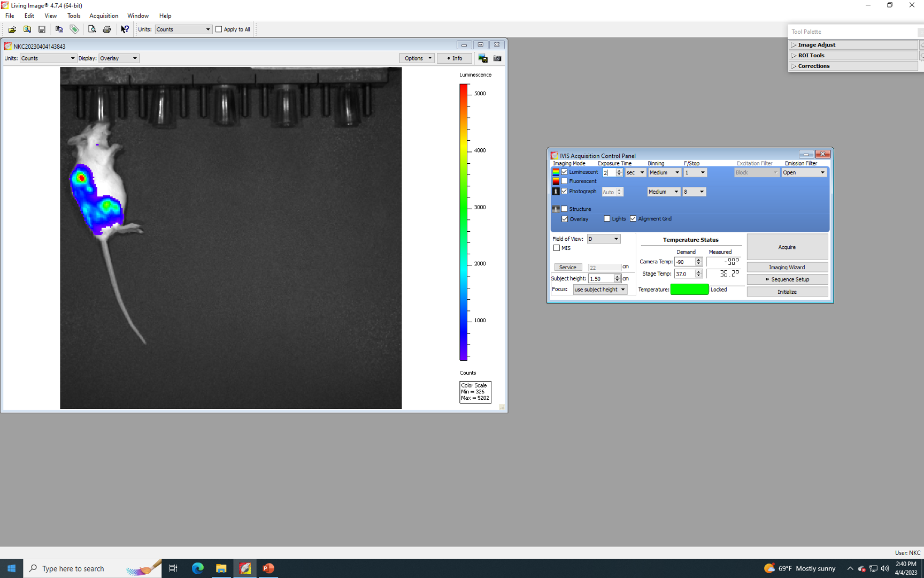The width and height of the screenshot is (924, 578).
Task: Click the camera snapshot icon
Action: click(x=497, y=58)
